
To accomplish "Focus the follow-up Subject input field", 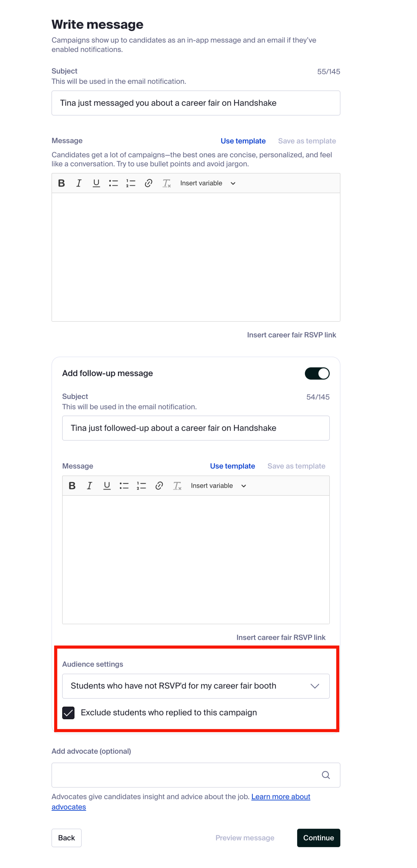I will pos(196,428).
